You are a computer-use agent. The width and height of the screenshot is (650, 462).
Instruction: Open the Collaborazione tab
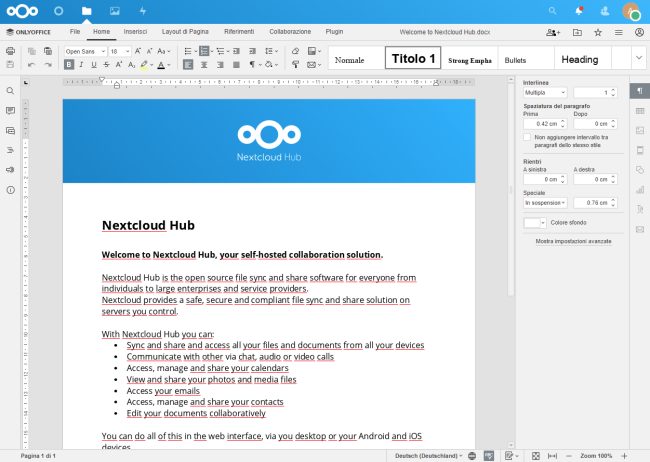[x=290, y=32]
